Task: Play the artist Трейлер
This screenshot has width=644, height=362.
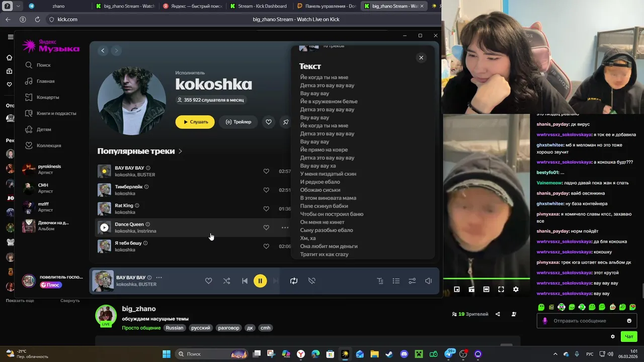Action: tap(238, 122)
